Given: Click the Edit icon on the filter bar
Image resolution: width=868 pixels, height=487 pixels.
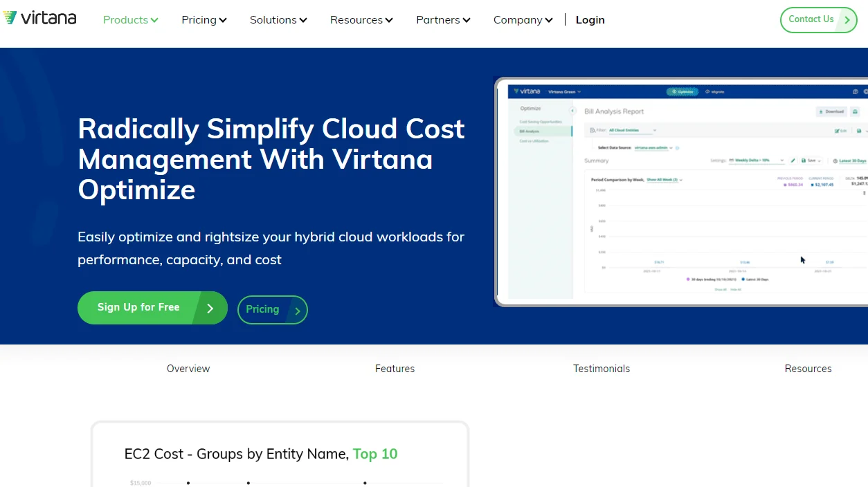Looking at the screenshot, I should click(x=838, y=130).
